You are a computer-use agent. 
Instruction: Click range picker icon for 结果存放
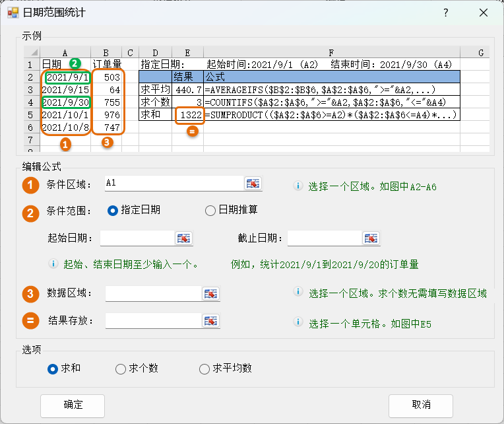(210, 321)
